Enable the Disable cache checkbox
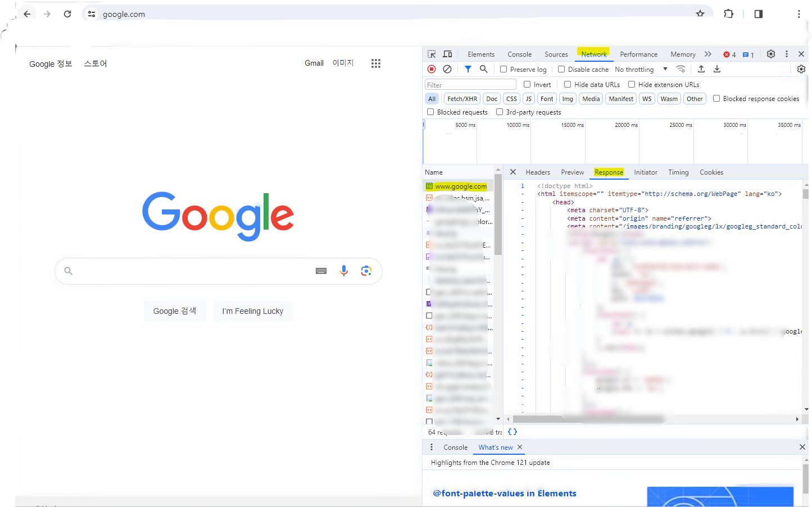812x507 pixels. [561, 69]
